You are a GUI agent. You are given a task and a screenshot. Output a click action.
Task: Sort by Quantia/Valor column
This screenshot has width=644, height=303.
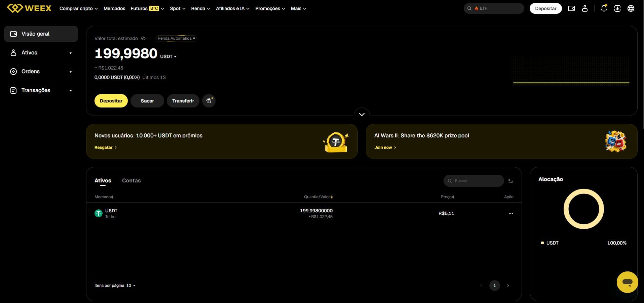[x=318, y=197]
